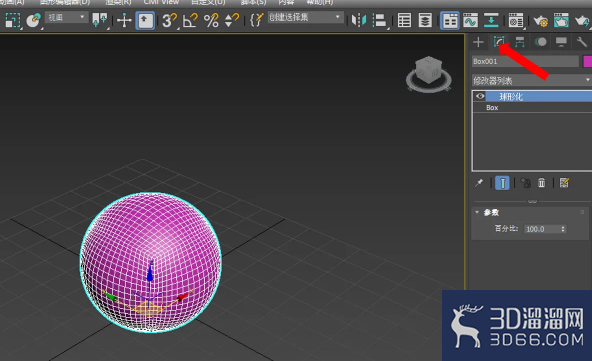Image resolution: width=592 pixels, height=361 pixels.
Task: Switch to the Hierarchy panel tab
Action: pos(520,42)
